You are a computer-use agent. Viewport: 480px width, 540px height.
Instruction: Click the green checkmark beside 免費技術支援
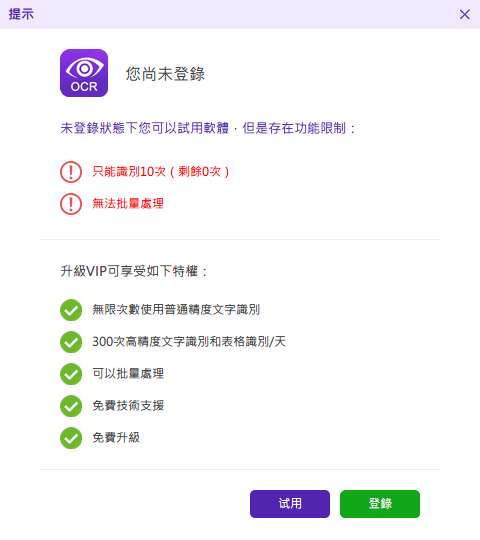click(x=71, y=406)
